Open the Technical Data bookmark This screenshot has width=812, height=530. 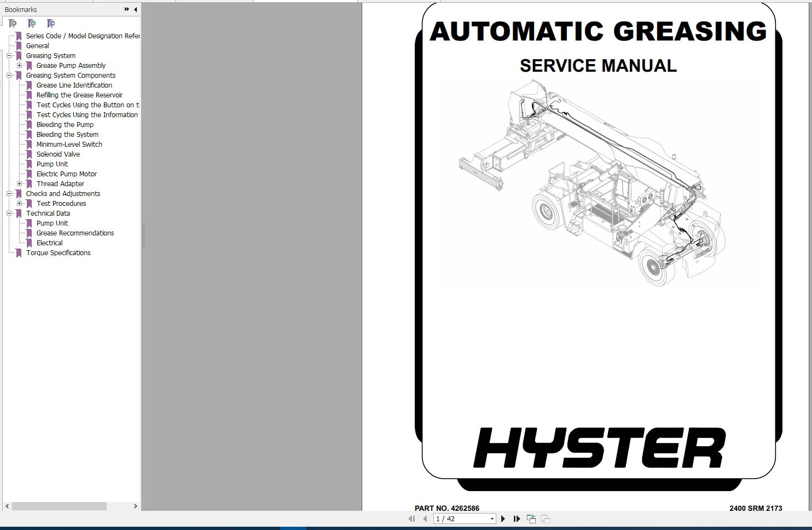point(48,214)
